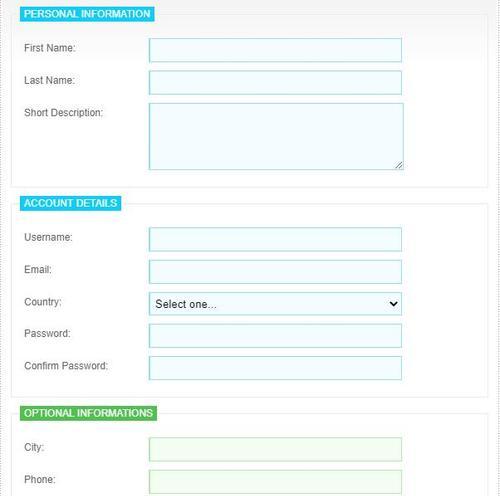Click the Personal Information section header

tap(87, 14)
